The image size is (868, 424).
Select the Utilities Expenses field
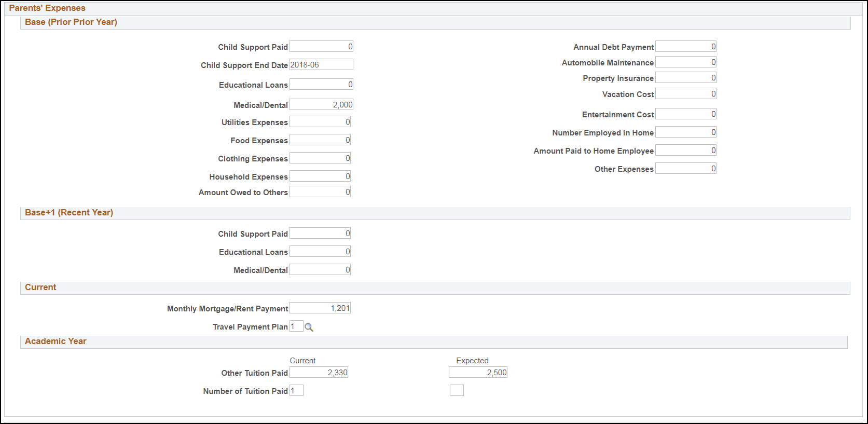pyautogui.click(x=320, y=122)
